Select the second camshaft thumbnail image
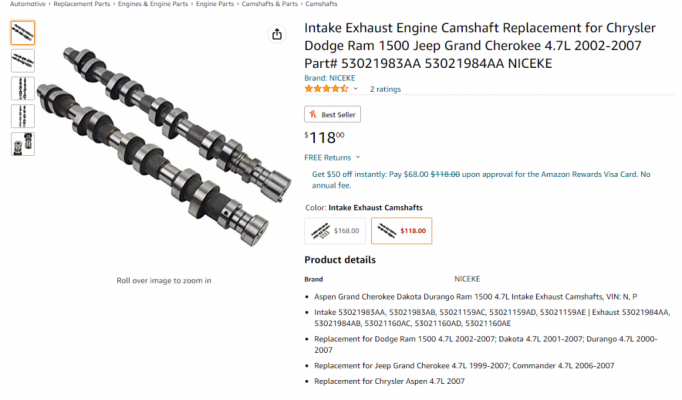Image resolution: width=682 pixels, height=400 pixels. [x=23, y=60]
